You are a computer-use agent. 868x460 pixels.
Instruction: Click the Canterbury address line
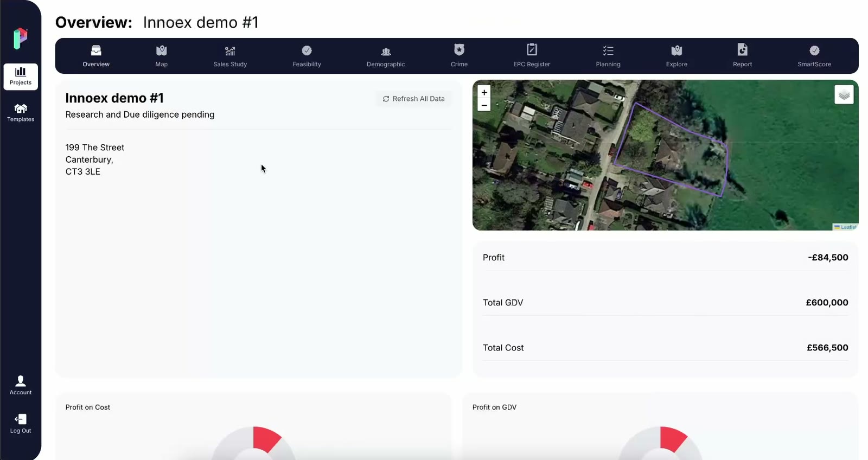click(x=90, y=159)
